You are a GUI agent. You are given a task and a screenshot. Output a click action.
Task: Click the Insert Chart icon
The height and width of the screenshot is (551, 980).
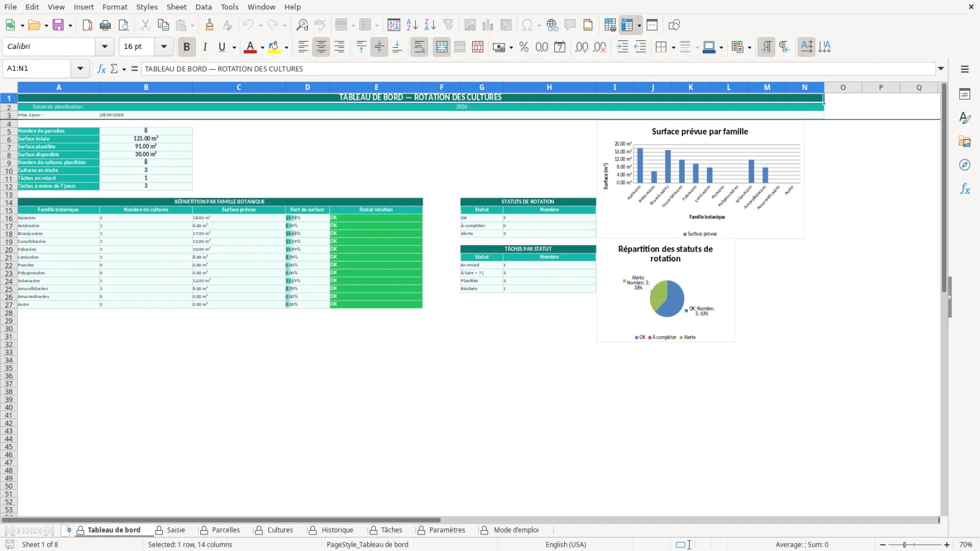488,25
